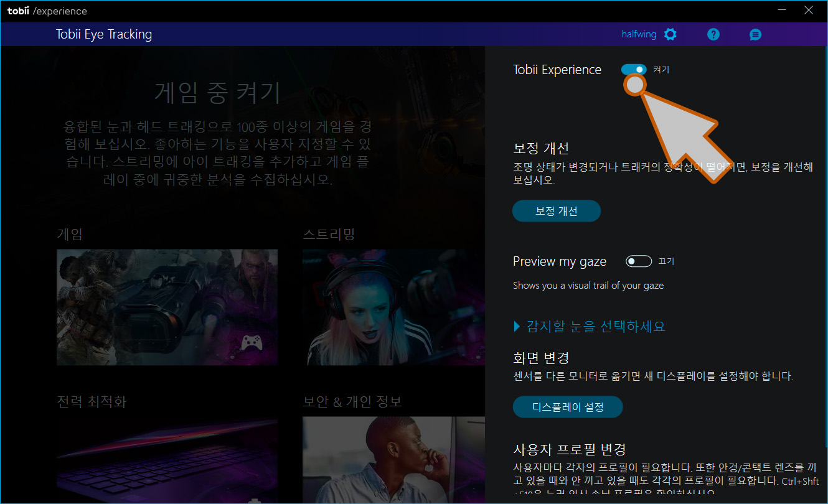Click the 보정 개선 section heading

(x=541, y=148)
